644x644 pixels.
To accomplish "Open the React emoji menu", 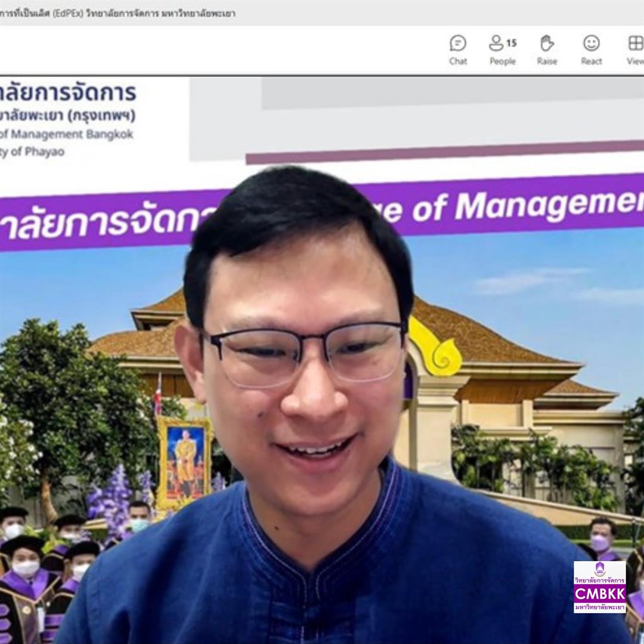I will 591,50.
